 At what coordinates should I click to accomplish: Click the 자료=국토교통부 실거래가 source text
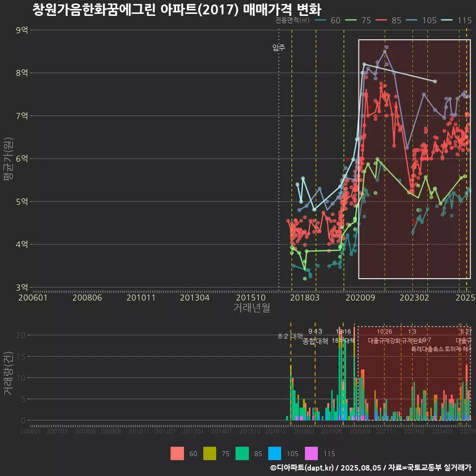[x=429, y=468]
